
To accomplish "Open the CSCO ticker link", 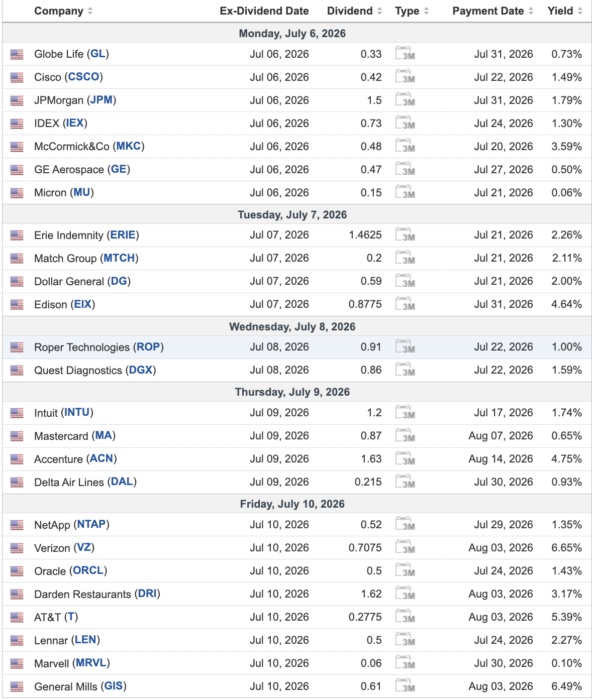I will tap(83, 77).
